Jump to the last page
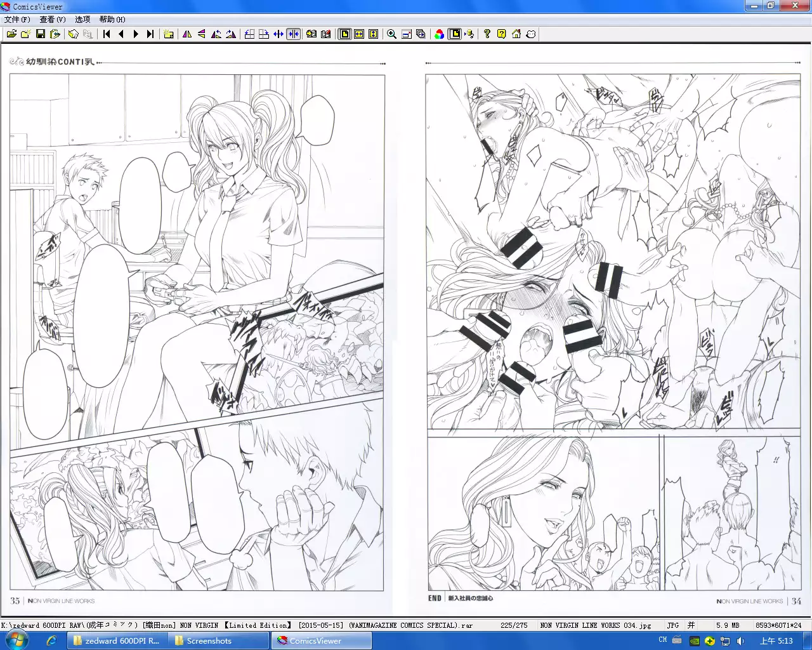The height and width of the screenshot is (650, 812). coord(150,34)
